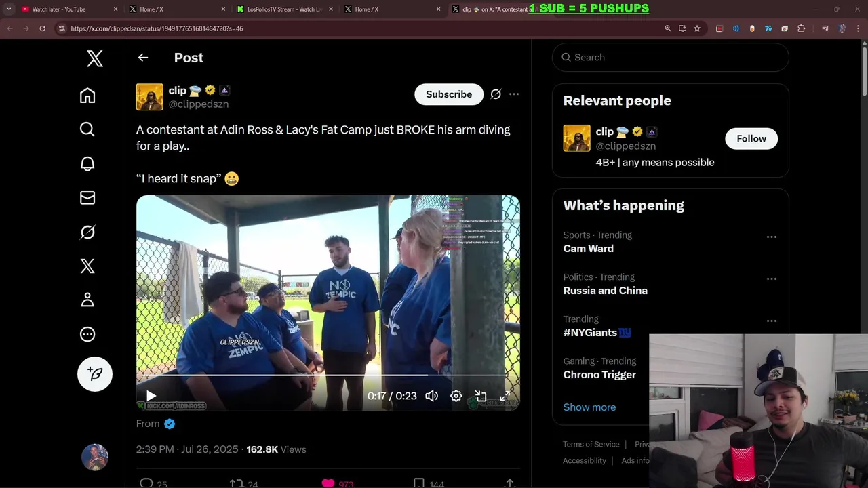Image resolution: width=868 pixels, height=488 pixels.
Task: Open clippedszn avatar on the post
Action: [x=150, y=97]
